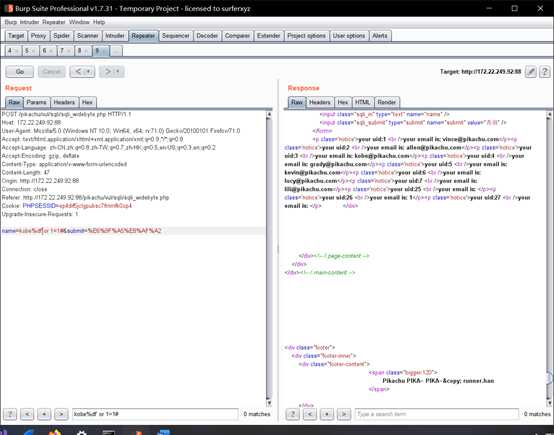Click response search next match '>' button
The height and width of the screenshot is (435, 554).
pos(344,414)
